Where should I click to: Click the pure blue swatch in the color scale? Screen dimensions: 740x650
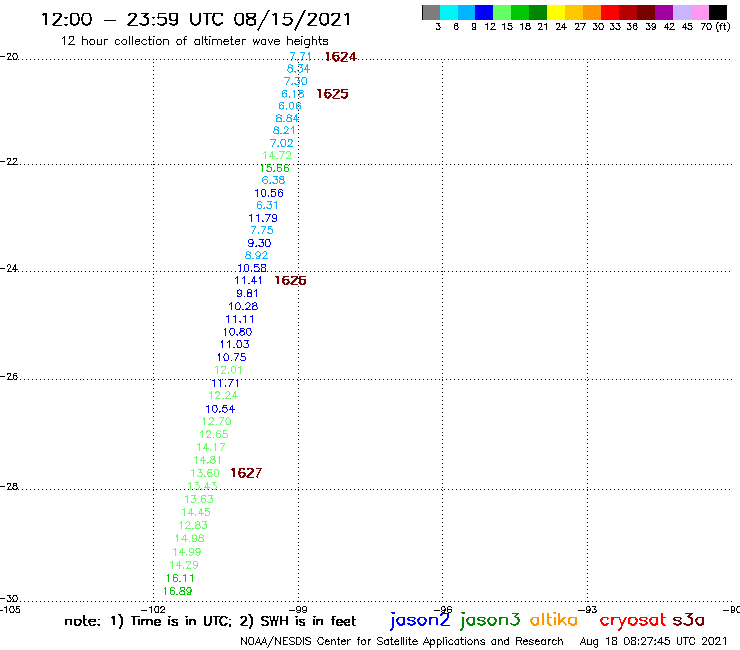tap(484, 12)
